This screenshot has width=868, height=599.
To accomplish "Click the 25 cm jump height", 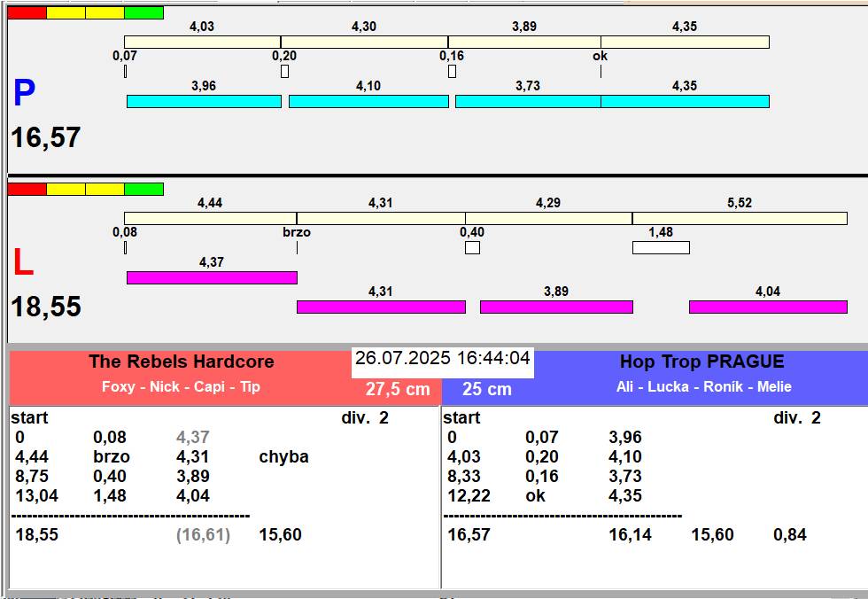I will [487, 389].
